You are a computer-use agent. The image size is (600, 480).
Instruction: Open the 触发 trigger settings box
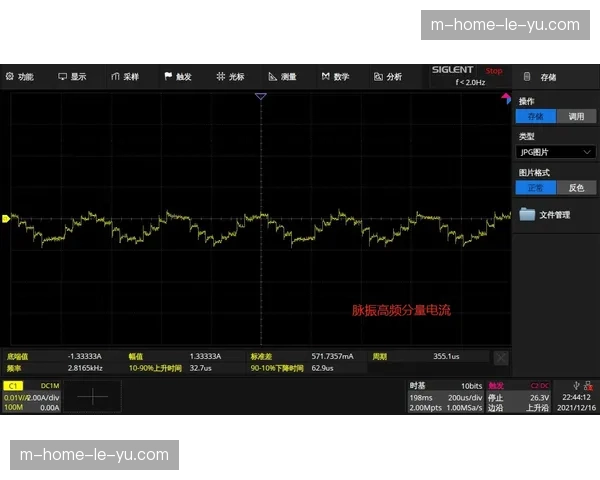518,397
